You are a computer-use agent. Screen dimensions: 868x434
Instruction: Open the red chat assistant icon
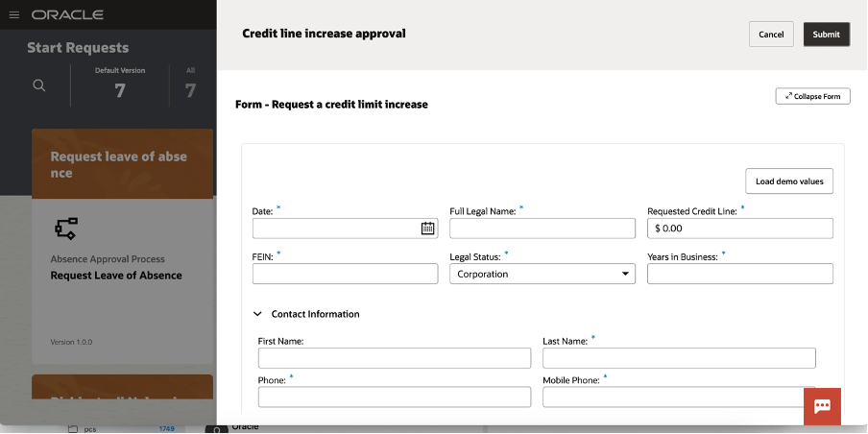[822, 406]
